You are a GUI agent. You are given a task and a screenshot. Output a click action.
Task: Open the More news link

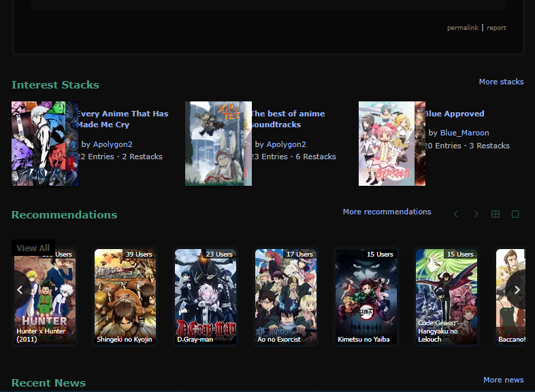point(503,380)
